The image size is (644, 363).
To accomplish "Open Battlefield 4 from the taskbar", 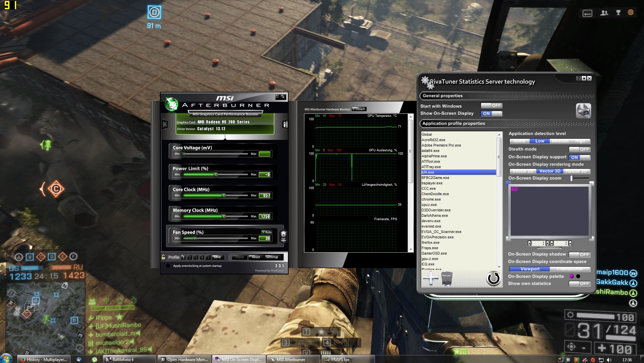I will tap(130, 359).
